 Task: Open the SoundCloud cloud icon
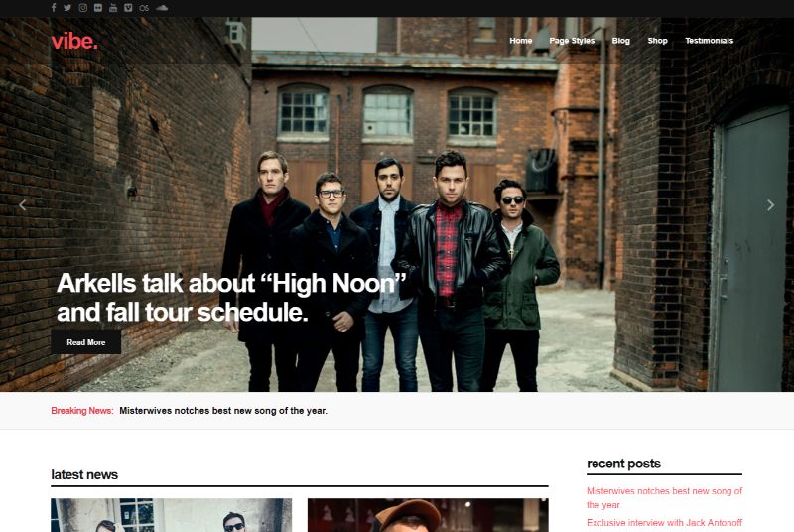point(162,8)
